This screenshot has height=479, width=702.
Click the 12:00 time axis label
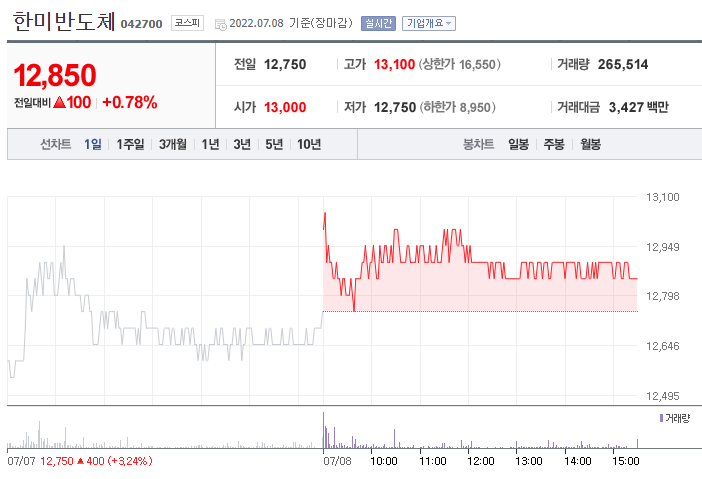[x=481, y=461]
